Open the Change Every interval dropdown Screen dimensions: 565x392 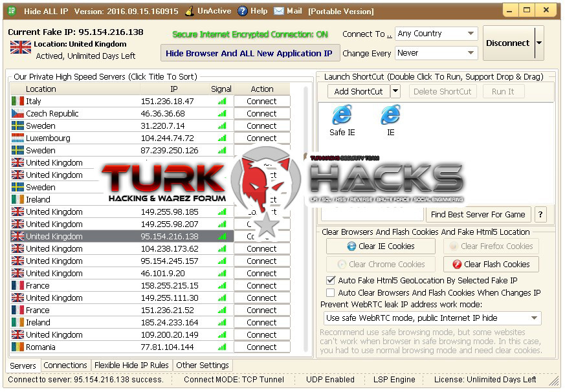tap(436, 53)
